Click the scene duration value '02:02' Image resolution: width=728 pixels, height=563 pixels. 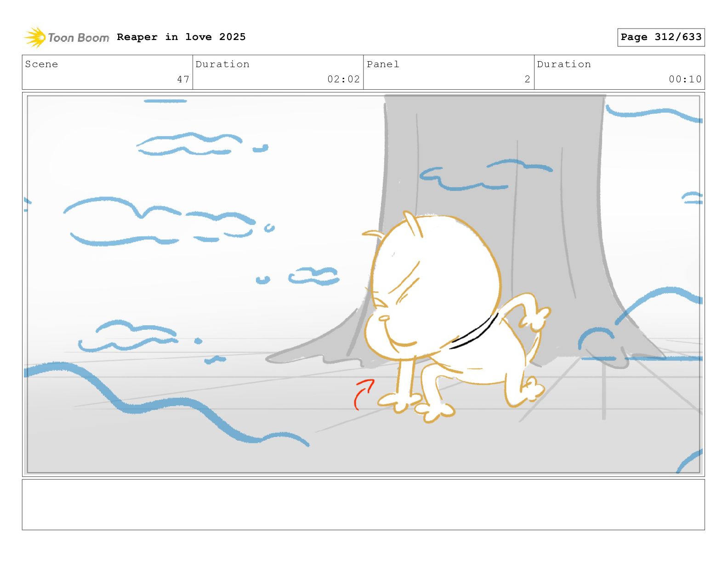[x=343, y=79]
